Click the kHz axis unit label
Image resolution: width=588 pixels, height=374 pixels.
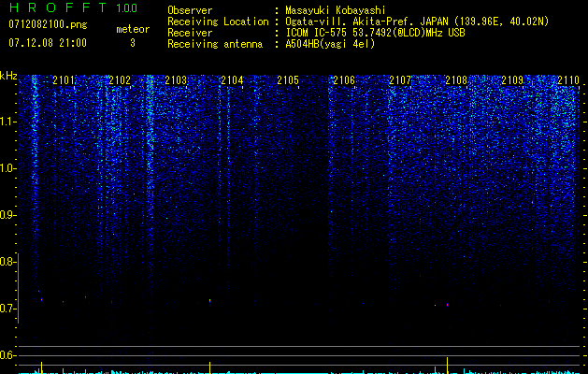pyautogui.click(x=8, y=76)
